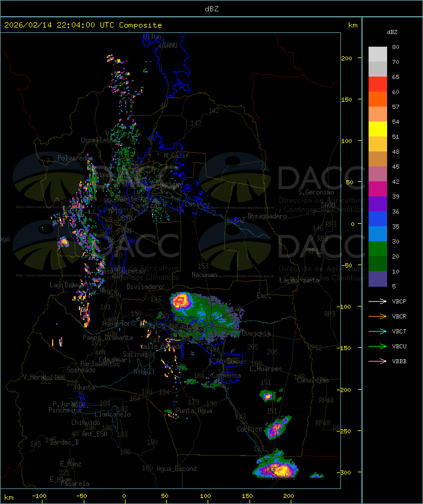Viewport: 423px width, 504px height.
Task: Click the S.Geronimo place label
Action: click(316, 192)
